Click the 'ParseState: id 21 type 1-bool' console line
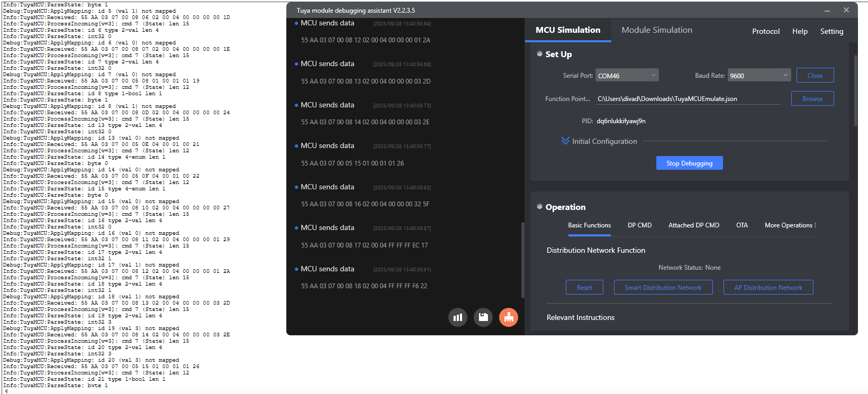Screen dimensions: 868x394 (84, 379)
